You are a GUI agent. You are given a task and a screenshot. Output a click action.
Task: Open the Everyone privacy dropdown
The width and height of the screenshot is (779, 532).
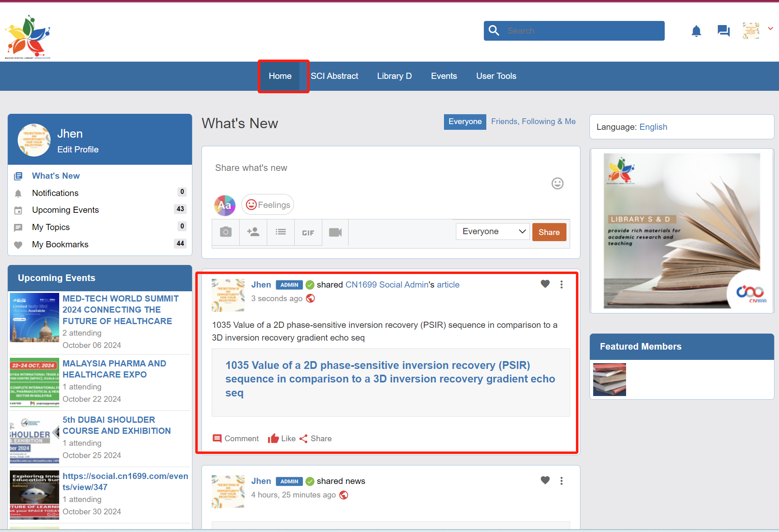point(492,232)
